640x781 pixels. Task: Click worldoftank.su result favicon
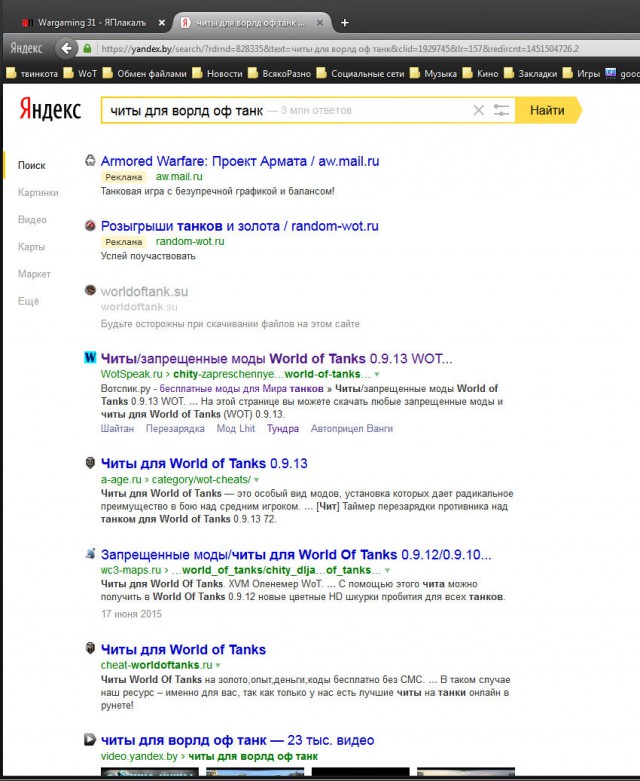(x=90, y=290)
